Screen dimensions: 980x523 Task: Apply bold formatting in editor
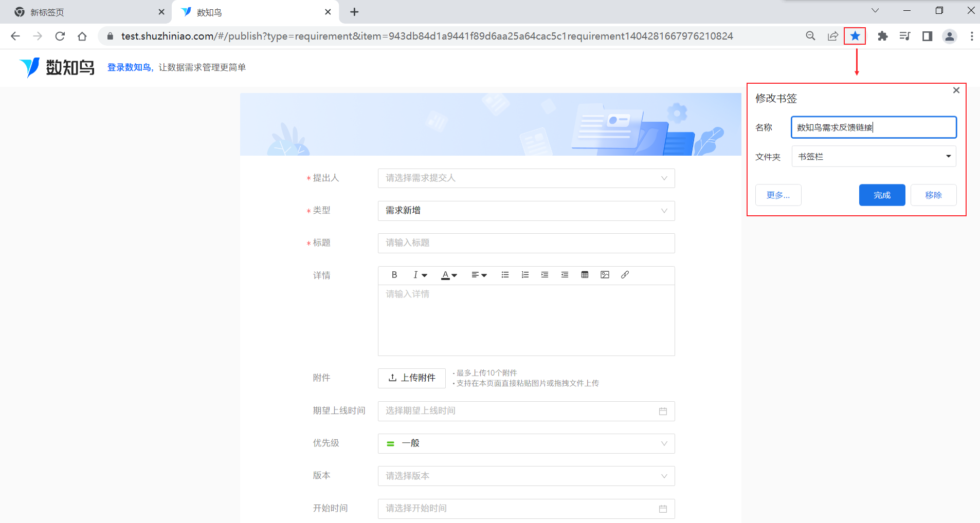click(394, 275)
